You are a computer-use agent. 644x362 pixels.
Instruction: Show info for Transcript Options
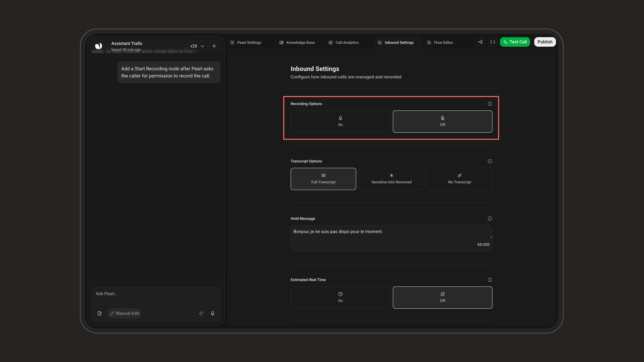[490, 161]
